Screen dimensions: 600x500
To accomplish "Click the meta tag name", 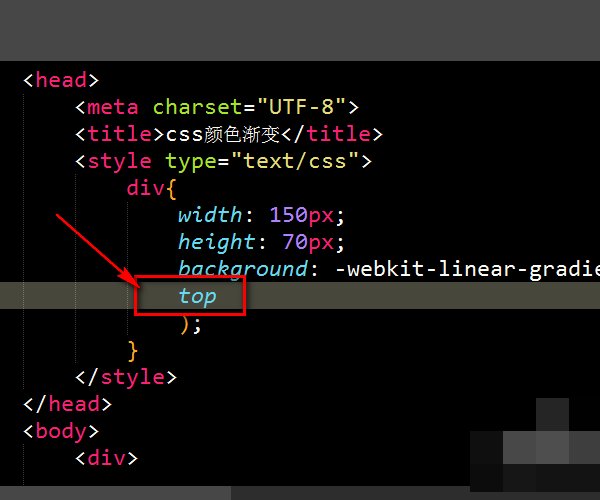I will [x=113, y=107].
